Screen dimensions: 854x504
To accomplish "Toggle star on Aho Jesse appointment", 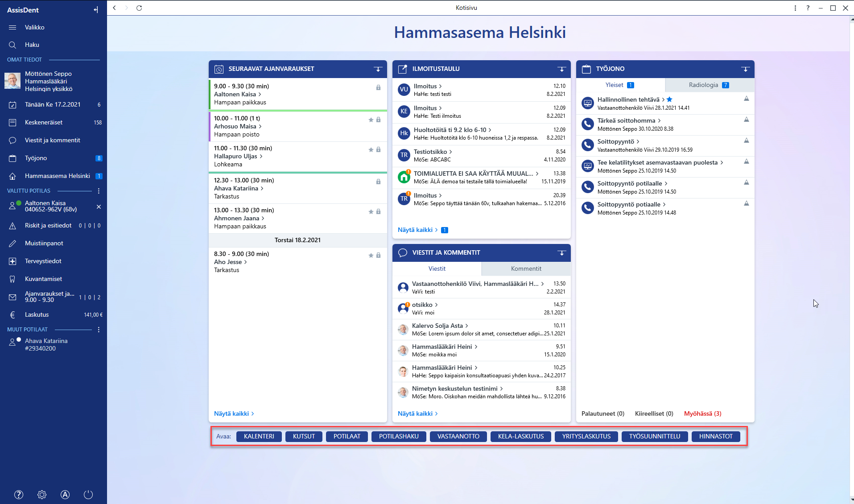I will [x=371, y=255].
